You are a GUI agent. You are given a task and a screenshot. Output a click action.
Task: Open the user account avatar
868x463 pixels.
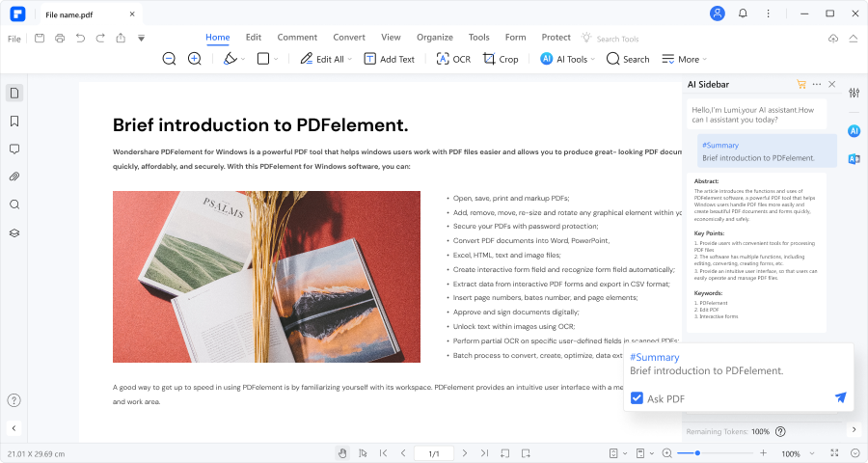(718, 14)
